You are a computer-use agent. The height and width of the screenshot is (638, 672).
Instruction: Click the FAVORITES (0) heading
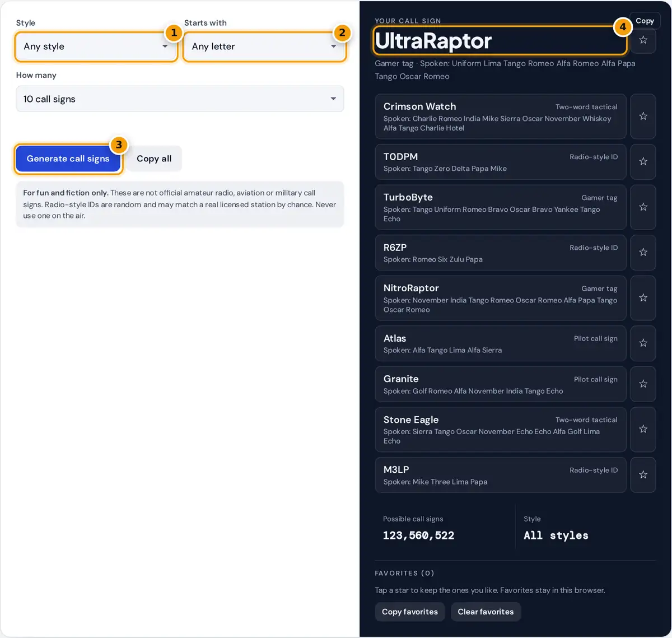[404, 573]
